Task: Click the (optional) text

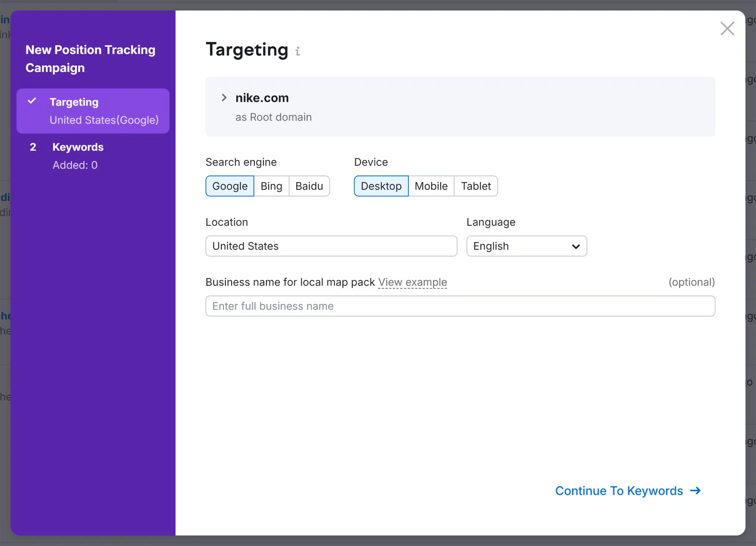Action: click(692, 282)
